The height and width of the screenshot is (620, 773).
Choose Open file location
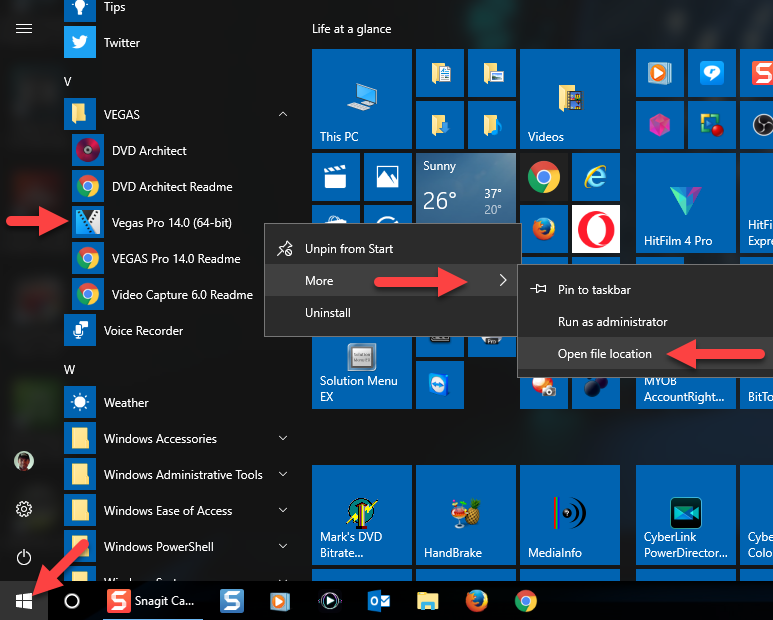[645, 353]
